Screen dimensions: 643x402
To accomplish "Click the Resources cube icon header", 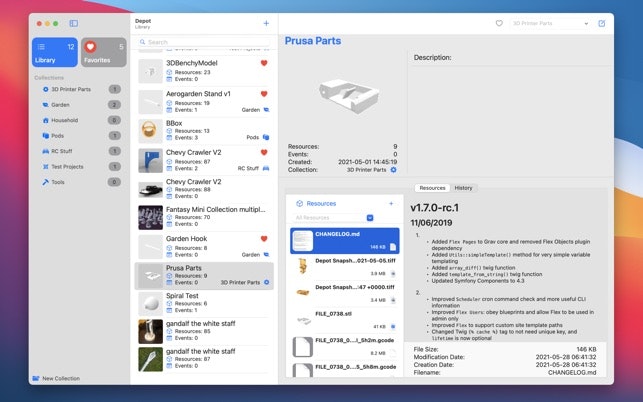I will (299, 203).
